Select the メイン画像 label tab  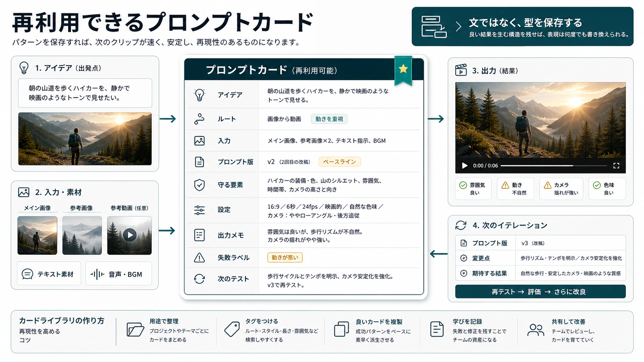(37, 208)
